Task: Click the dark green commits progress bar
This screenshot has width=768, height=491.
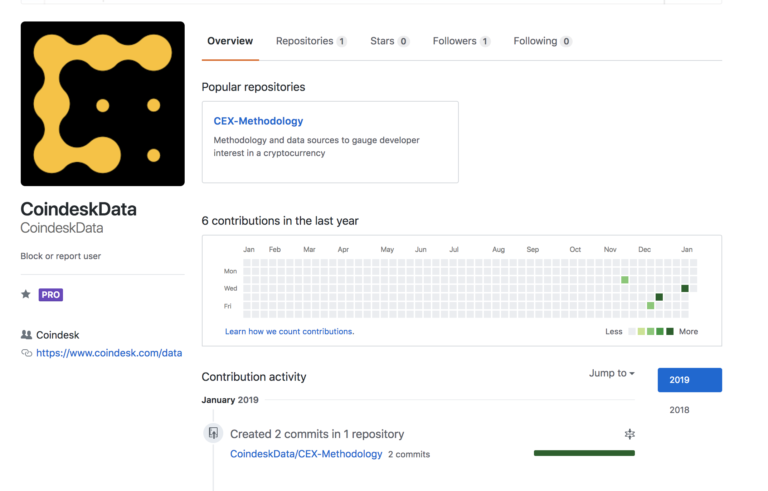Action: pyautogui.click(x=584, y=453)
